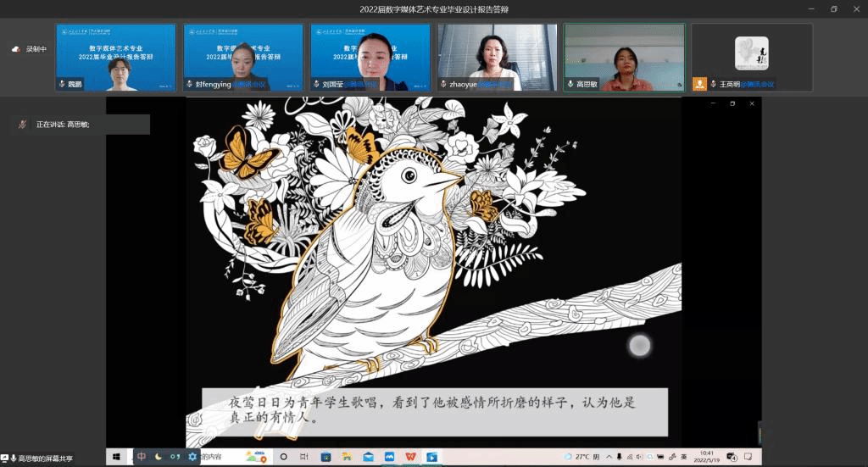The width and height of the screenshot is (868, 467).
Task: Select 魏鹏 participant video tile
Action: pyautogui.click(x=116, y=57)
